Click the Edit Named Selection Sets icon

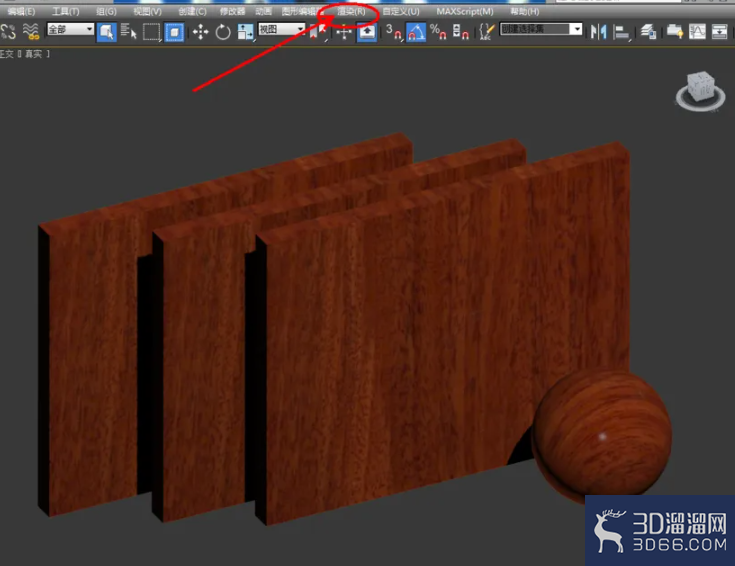(x=487, y=32)
